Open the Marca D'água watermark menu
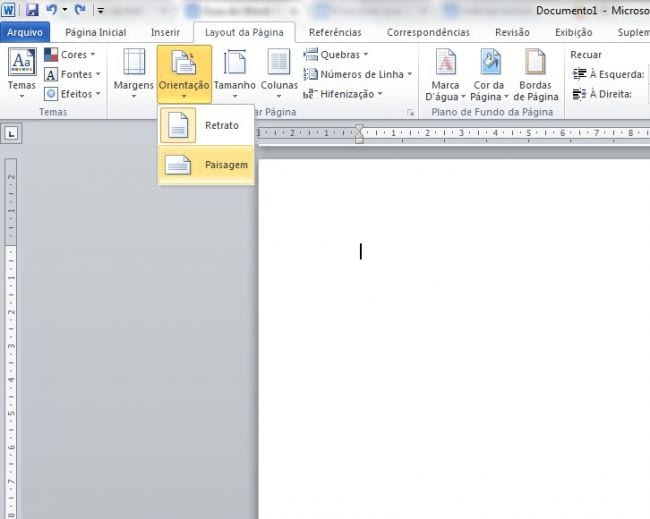Image resolution: width=650 pixels, height=519 pixels. 445,75
